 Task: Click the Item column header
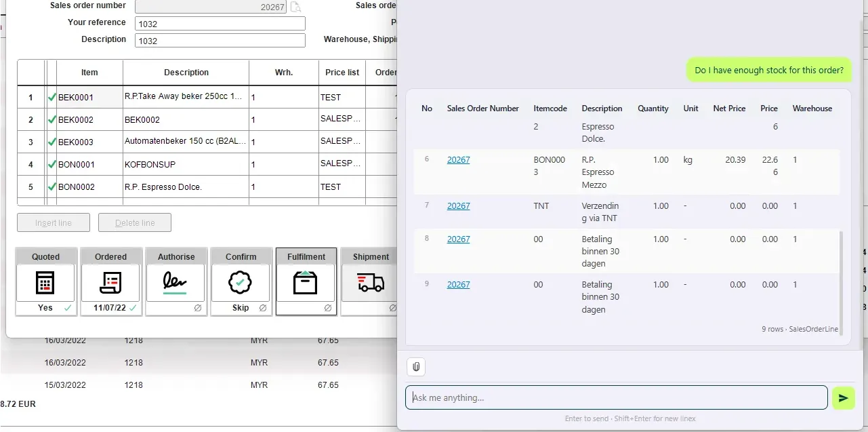click(89, 73)
